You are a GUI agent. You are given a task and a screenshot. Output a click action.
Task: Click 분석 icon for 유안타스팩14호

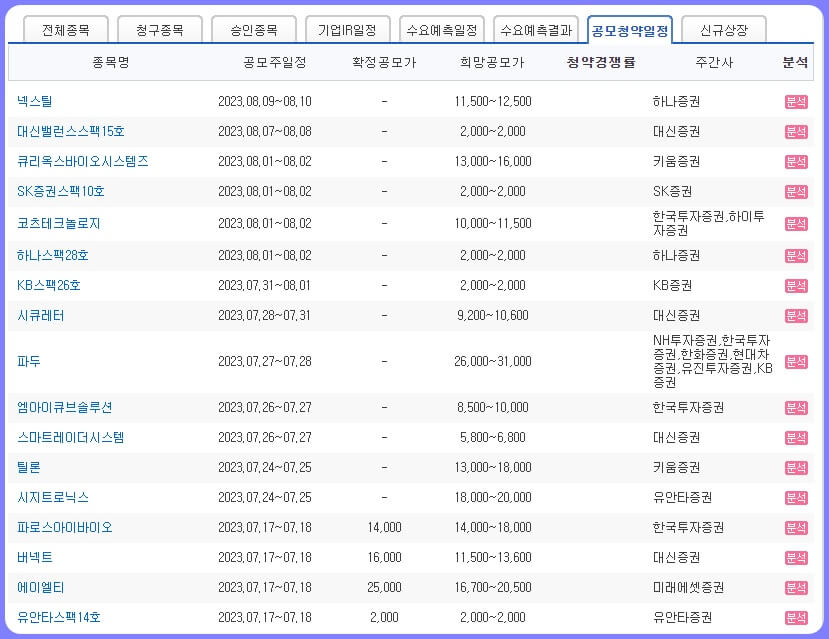pos(796,618)
